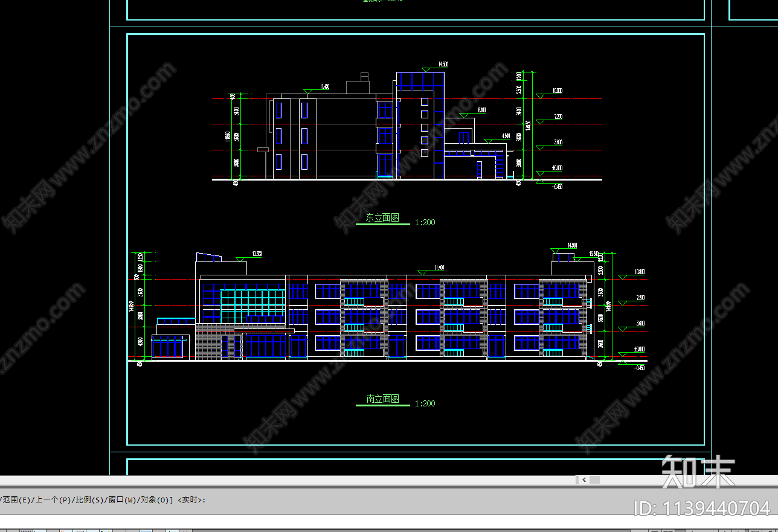Select the 7.200 level label on south elevation
Screen dimensions: 778x532
640,298
